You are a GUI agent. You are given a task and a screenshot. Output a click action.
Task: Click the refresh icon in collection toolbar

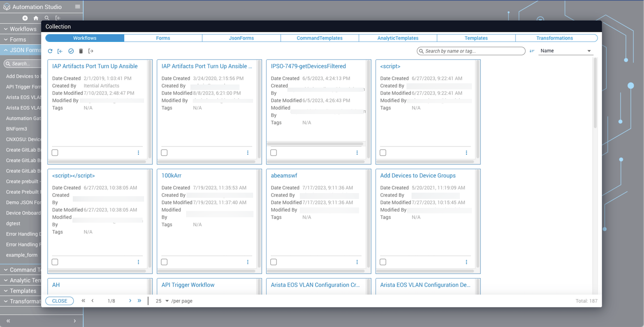coord(50,51)
